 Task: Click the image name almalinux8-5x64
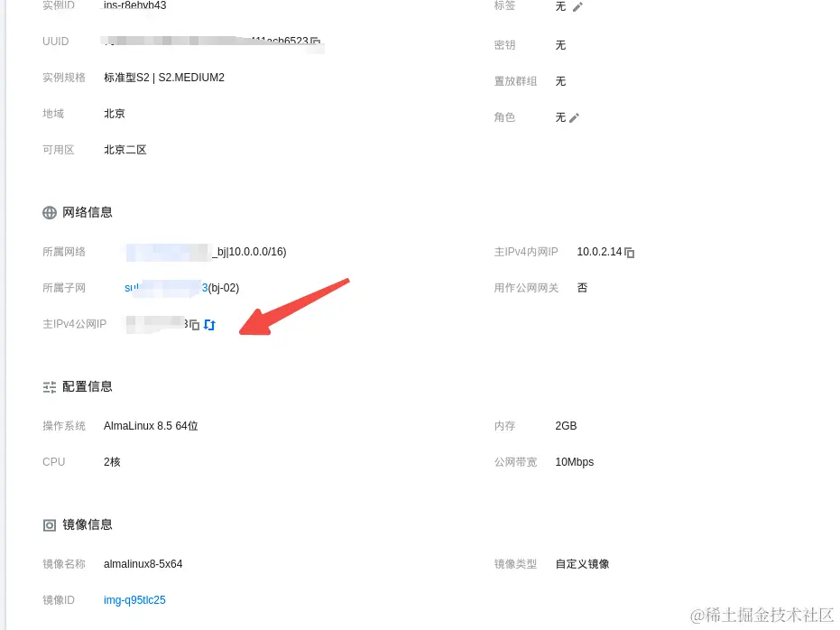pos(143,564)
